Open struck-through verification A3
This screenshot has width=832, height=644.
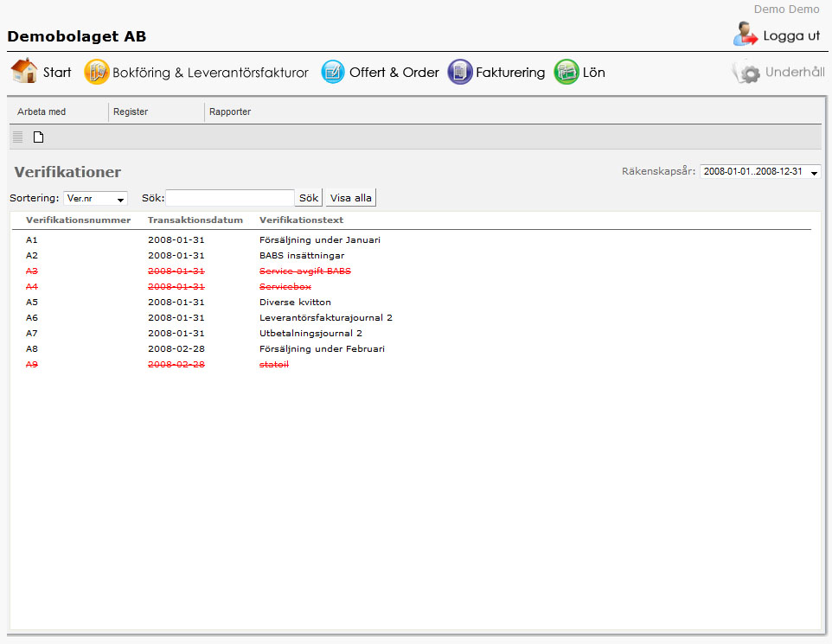point(32,271)
